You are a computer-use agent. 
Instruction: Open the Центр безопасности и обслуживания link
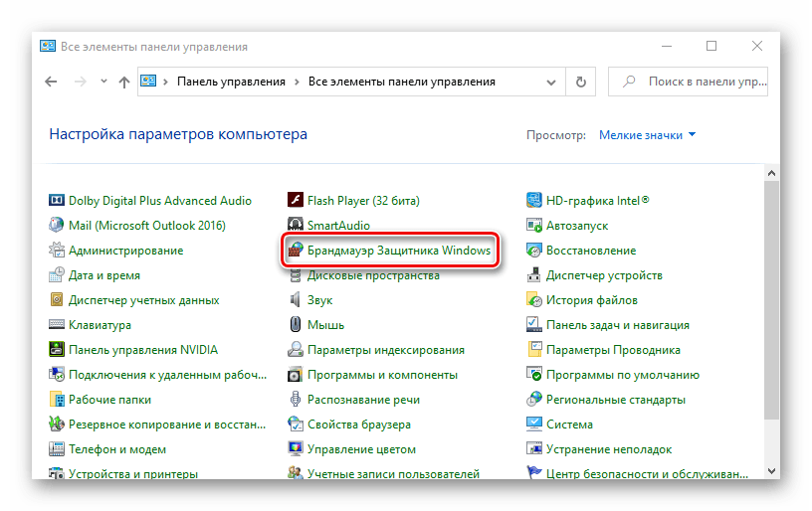pyautogui.click(x=647, y=473)
